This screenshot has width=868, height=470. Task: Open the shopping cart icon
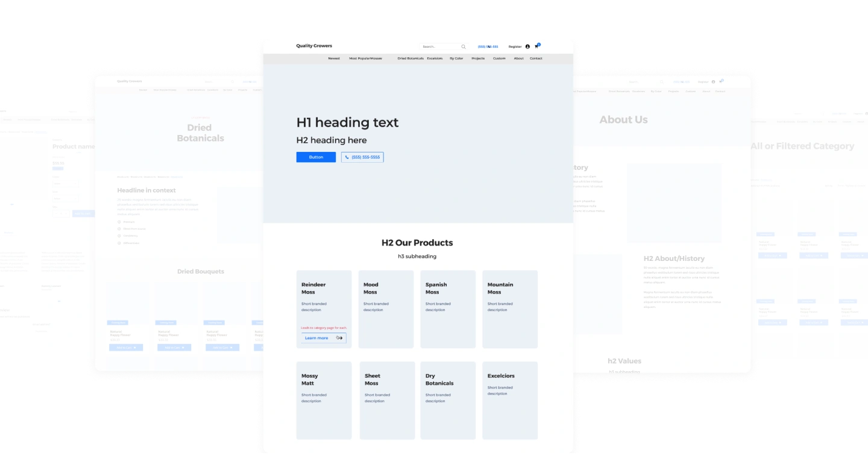(x=536, y=46)
